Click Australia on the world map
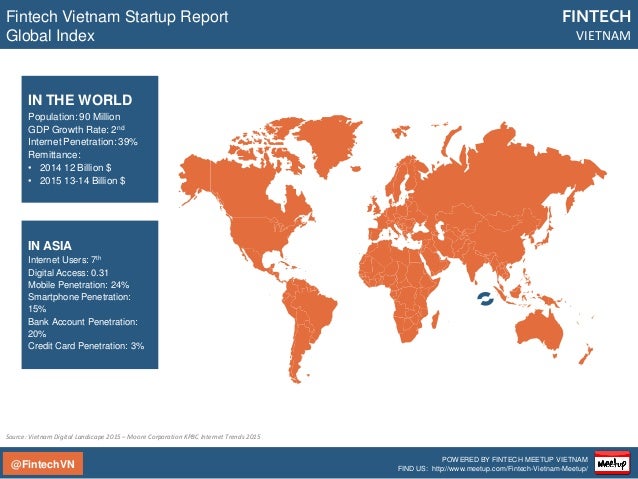The width and height of the screenshot is (638, 479). pyautogui.click(x=539, y=332)
